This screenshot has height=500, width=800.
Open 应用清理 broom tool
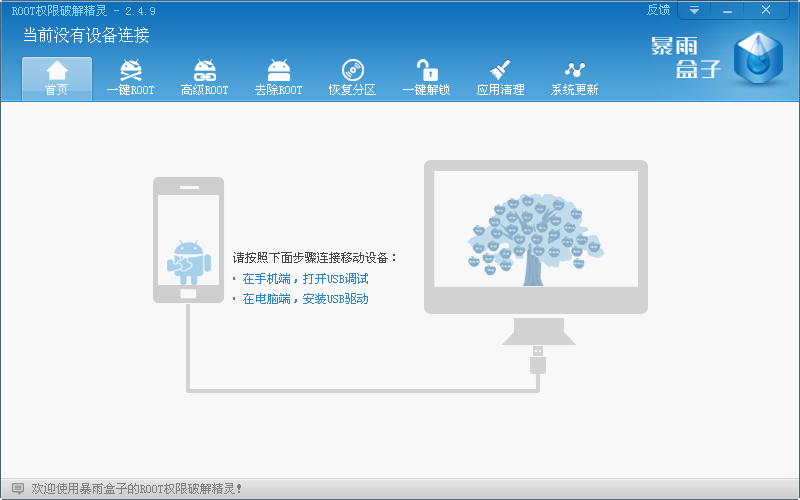(501, 79)
